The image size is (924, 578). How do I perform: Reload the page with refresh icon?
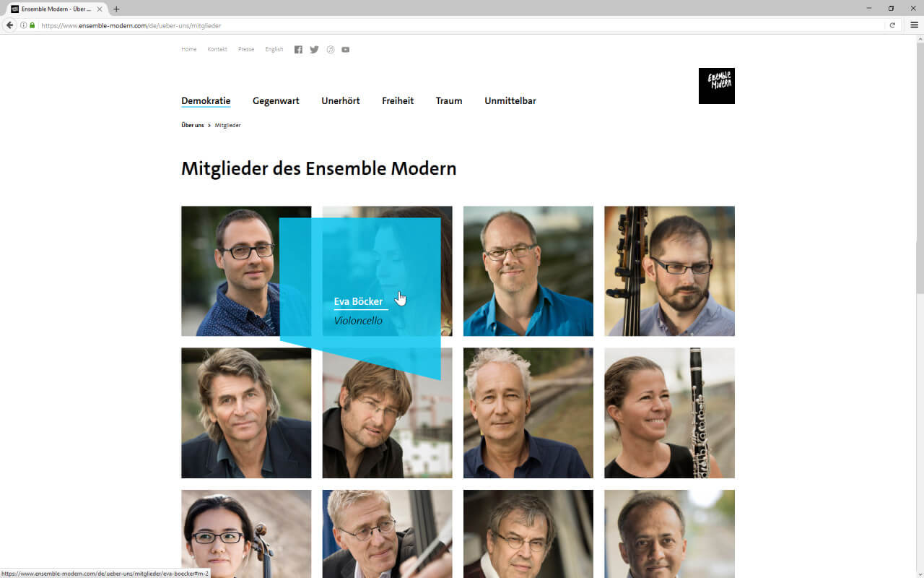coord(892,25)
